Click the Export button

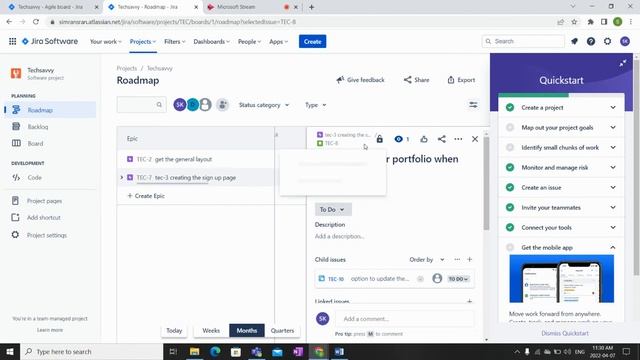click(x=461, y=80)
